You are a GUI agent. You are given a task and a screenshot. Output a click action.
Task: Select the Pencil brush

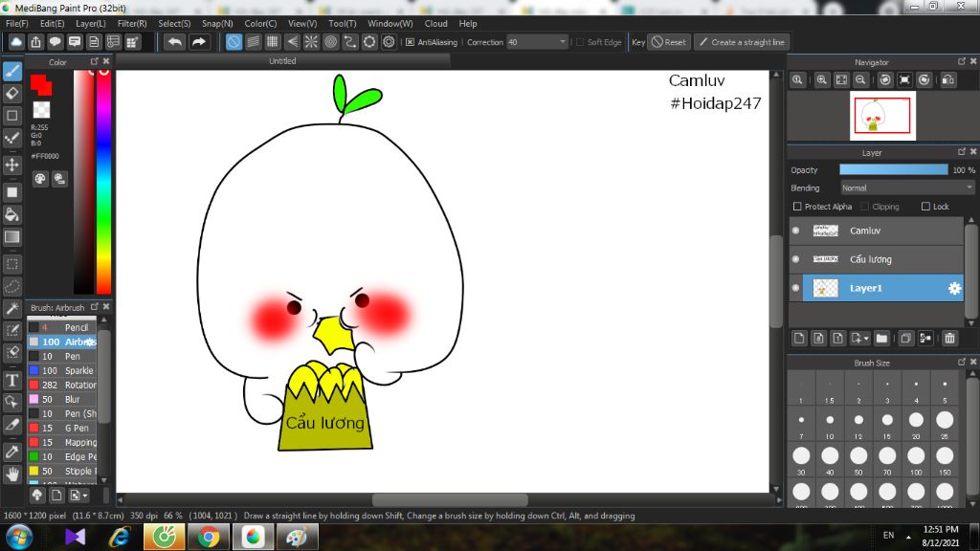coord(62,327)
